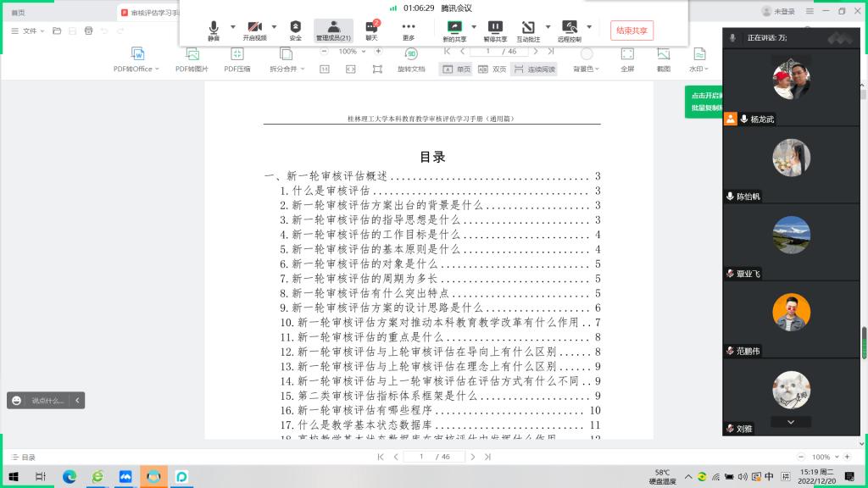The height and width of the screenshot is (488, 868).
Task: Expand the 背景色 background color picker
Action: (586, 69)
